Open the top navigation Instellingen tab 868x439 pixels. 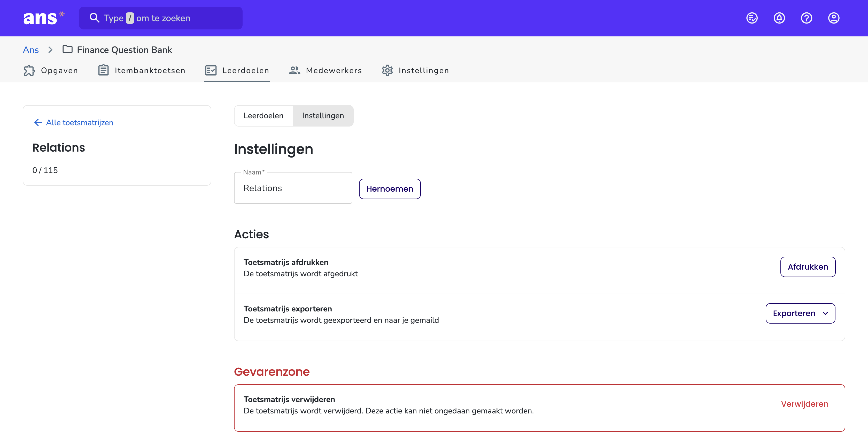[415, 70]
